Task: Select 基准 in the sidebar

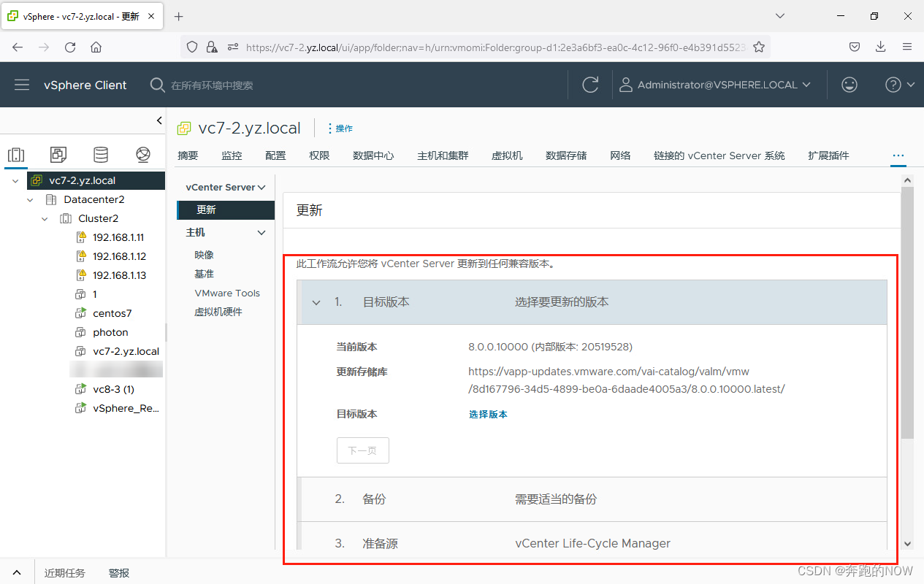Action: click(x=205, y=274)
